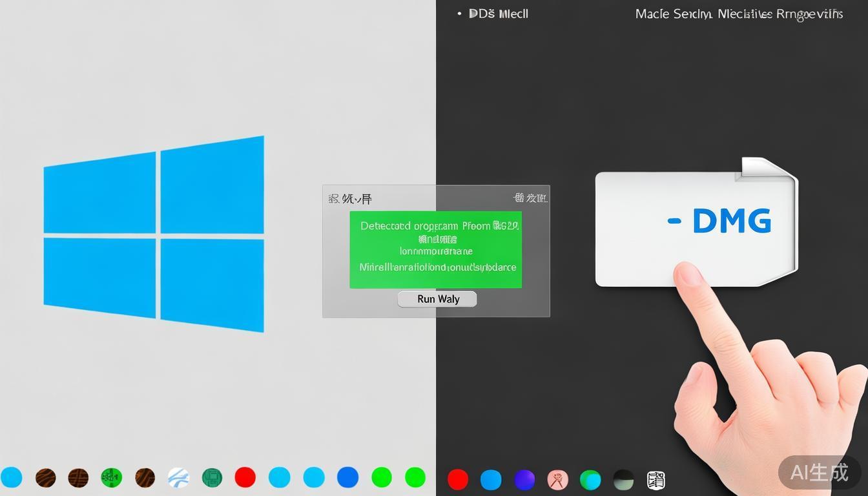Screen dimensions: 868x496
Task: Click the red circle in the dark dock
Action: click(x=458, y=480)
